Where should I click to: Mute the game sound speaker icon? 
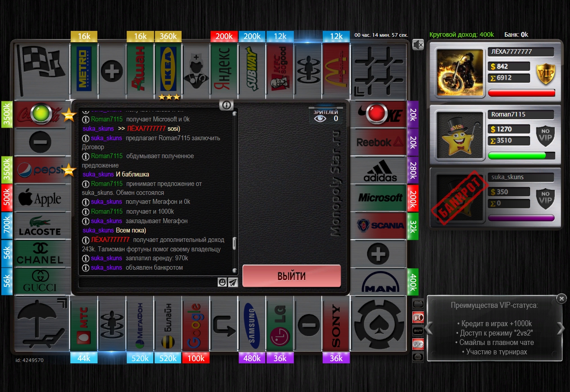coord(418,44)
